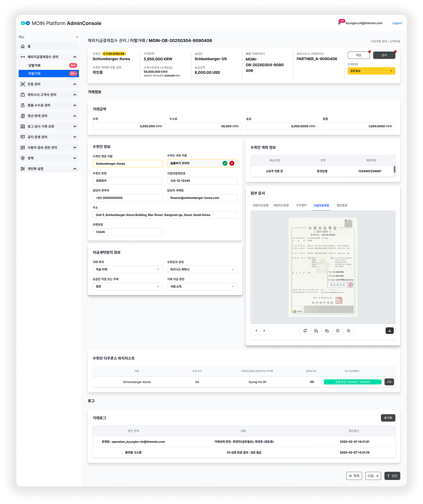Click the 메모 button
The width and height of the screenshot is (423, 504).
tap(359, 55)
